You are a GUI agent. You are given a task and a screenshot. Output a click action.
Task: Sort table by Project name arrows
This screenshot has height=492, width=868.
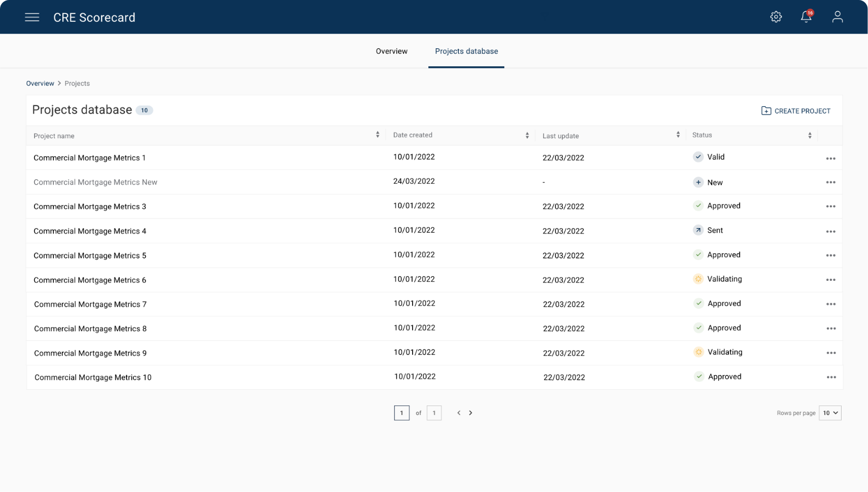point(378,135)
